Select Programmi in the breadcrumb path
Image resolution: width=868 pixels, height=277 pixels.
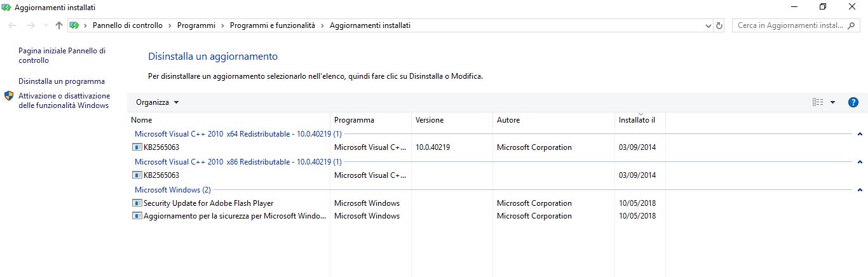pos(196,25)
